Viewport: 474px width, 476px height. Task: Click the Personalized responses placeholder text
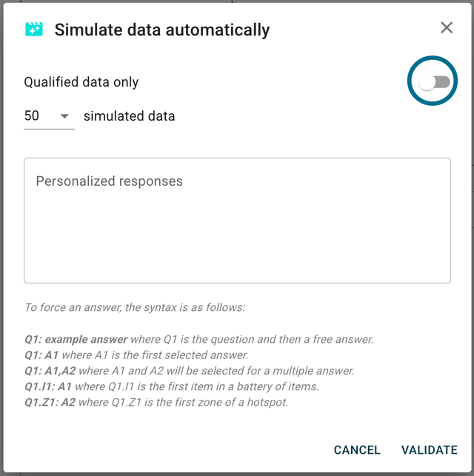[109, 181]
